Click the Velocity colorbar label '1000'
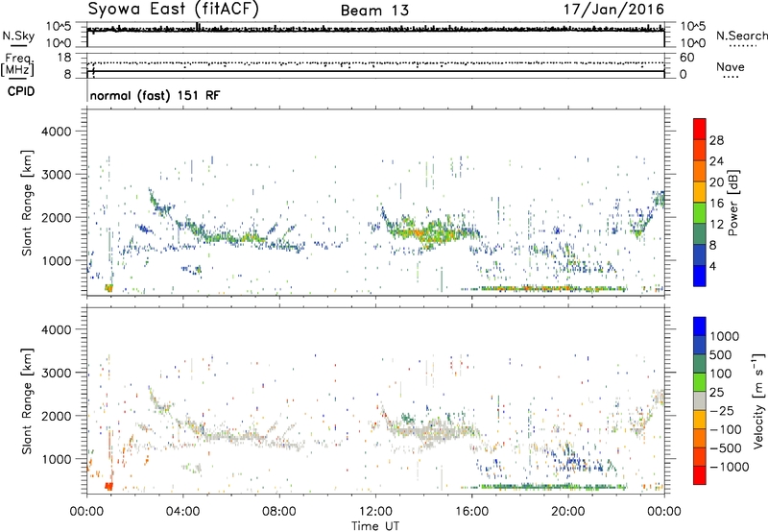Viewport: 768px width, 532px height. 724,336
